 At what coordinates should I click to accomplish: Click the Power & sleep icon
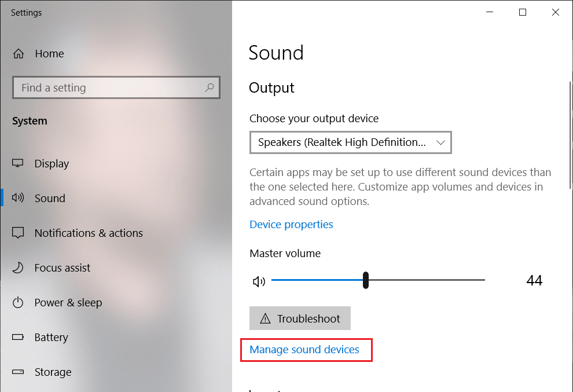coord(19,302)
